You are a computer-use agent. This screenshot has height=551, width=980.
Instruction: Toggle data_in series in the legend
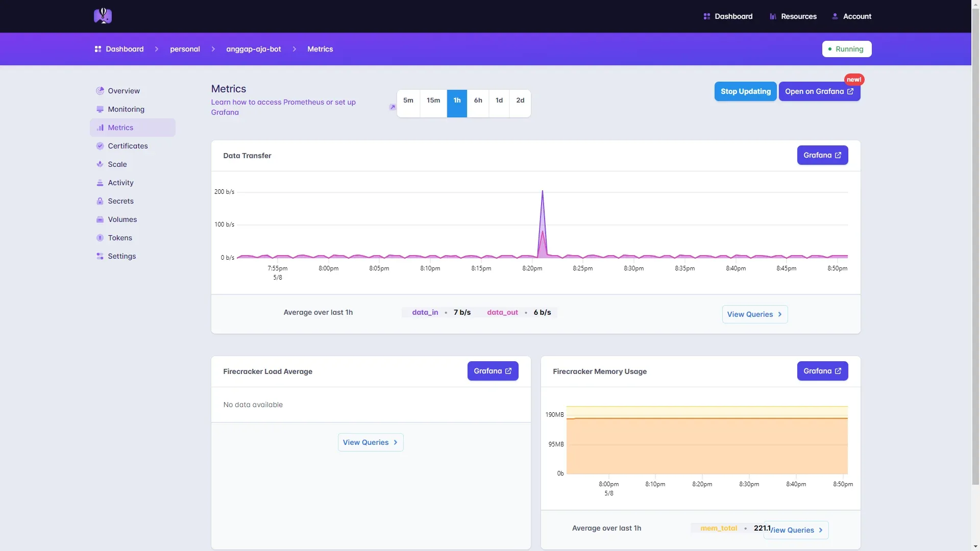pos(425,312)
